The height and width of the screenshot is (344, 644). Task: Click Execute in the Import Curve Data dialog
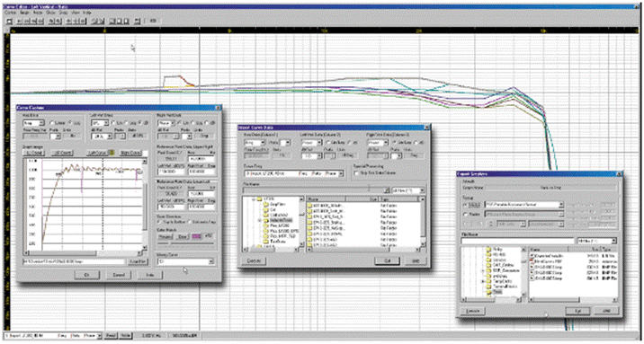(x=255, y=260)
